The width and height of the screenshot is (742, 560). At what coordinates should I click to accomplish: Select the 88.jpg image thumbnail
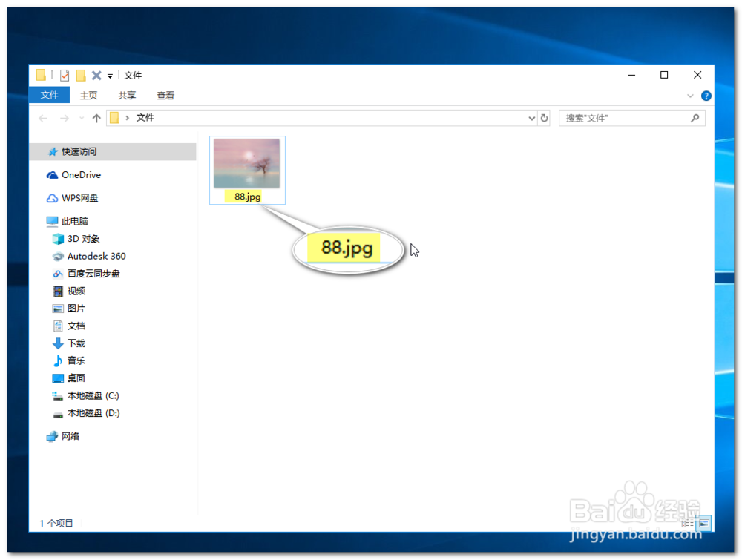(x=246, y=163)
